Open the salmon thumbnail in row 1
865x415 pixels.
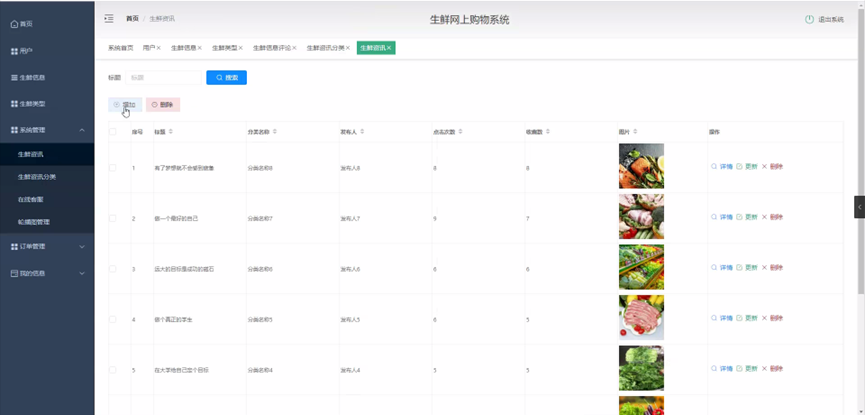point(641,166)
